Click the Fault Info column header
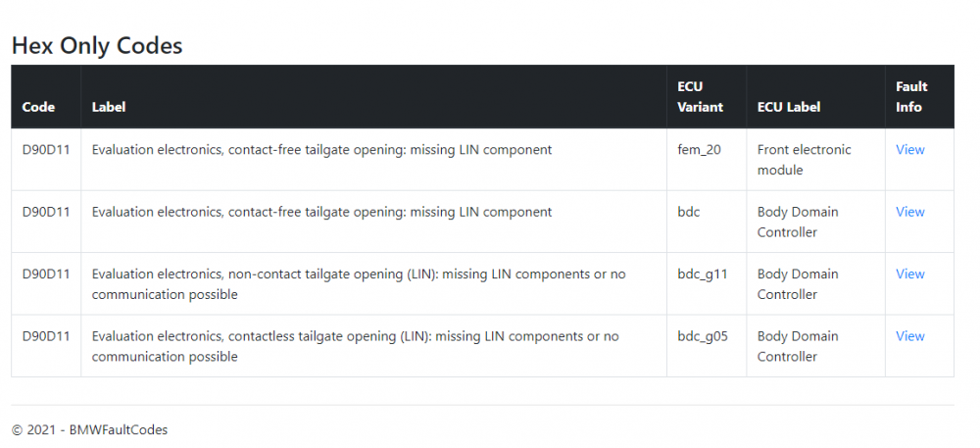 click(x=911, y=97)
